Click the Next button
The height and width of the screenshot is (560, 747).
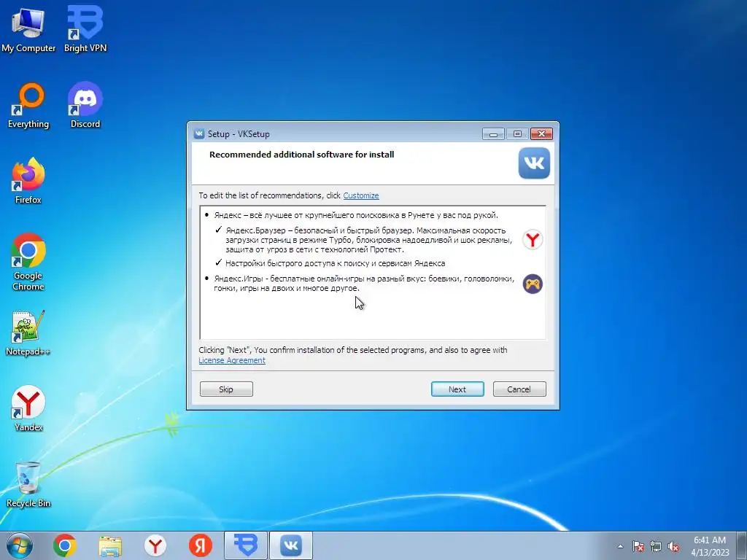457,389
